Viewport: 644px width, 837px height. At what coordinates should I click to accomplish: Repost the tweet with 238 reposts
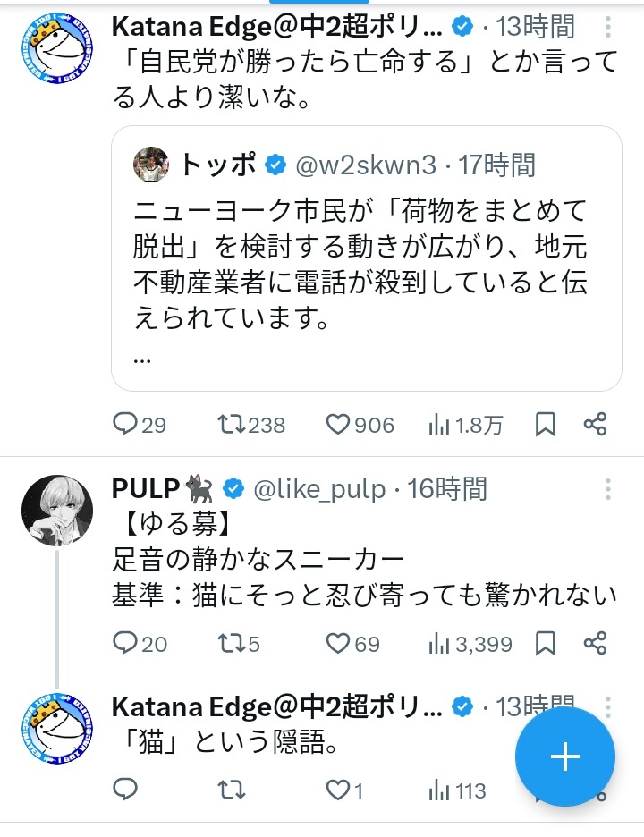(233, 424)
